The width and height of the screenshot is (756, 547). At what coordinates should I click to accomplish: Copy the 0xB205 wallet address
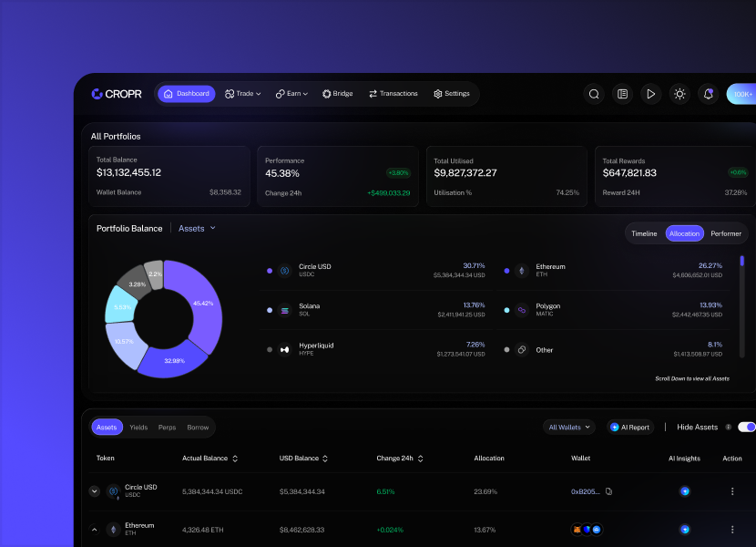[609, 491]
